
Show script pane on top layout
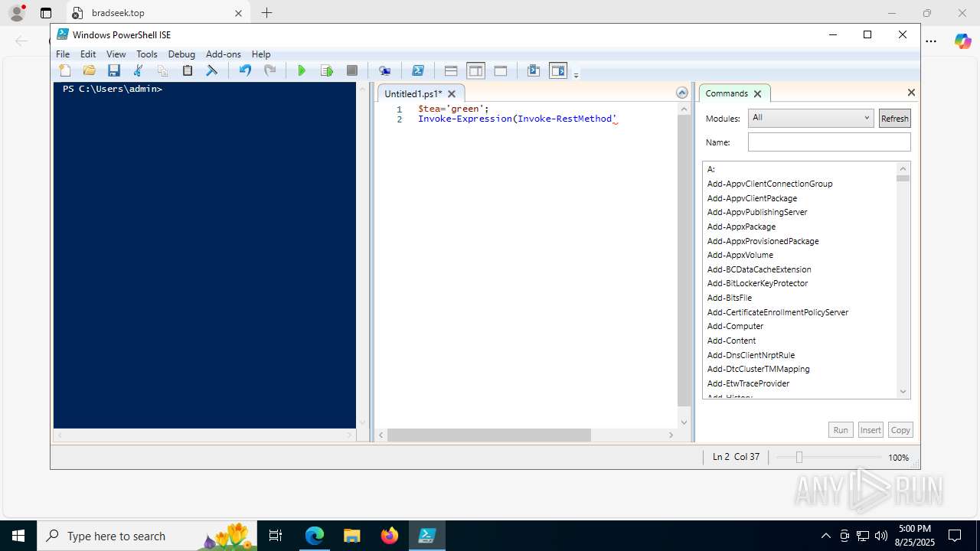click(451, 70)
